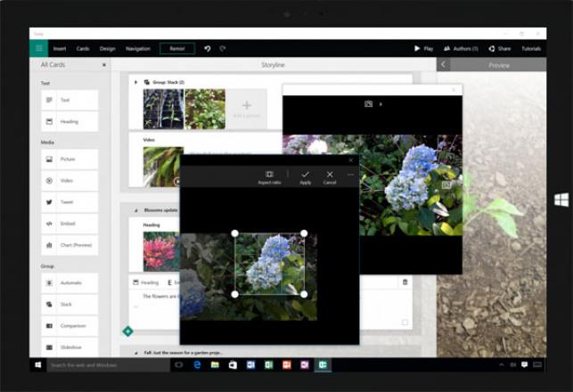Add an Embed card
The image size is (573, 392).
tap(70, 224)
